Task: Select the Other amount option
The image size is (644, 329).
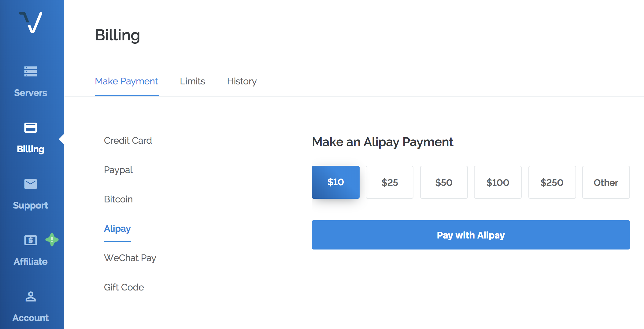Action: pyautogui.click(x=606, y=183)
